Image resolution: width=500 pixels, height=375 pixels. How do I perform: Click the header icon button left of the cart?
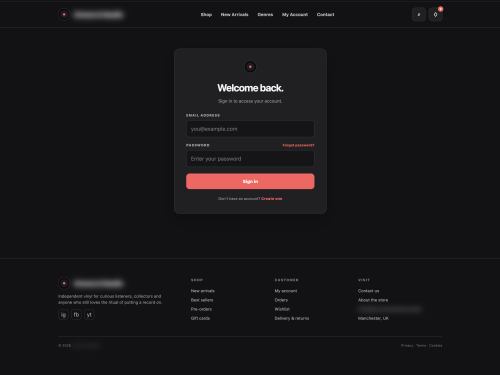[x=419, y=14]
